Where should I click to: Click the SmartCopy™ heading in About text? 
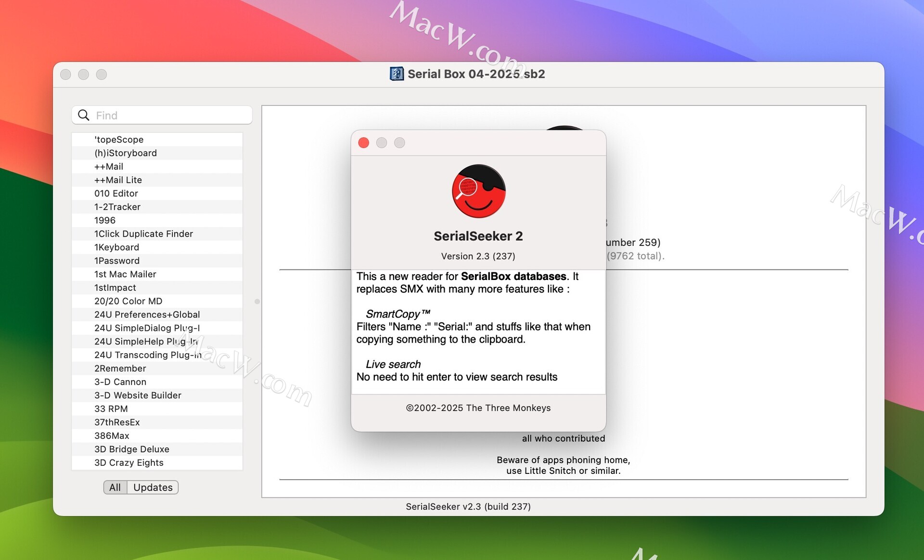click(x=398, y=314)
